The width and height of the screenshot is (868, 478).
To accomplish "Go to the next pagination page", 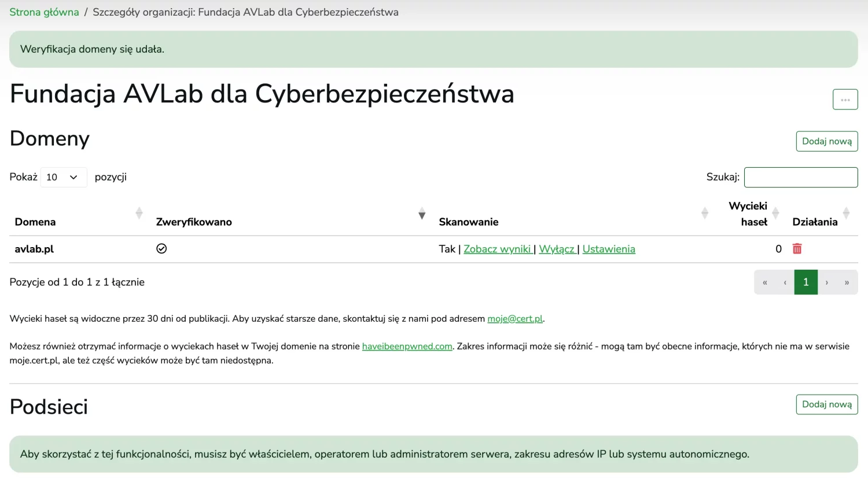I will click(x=827, y=282).
